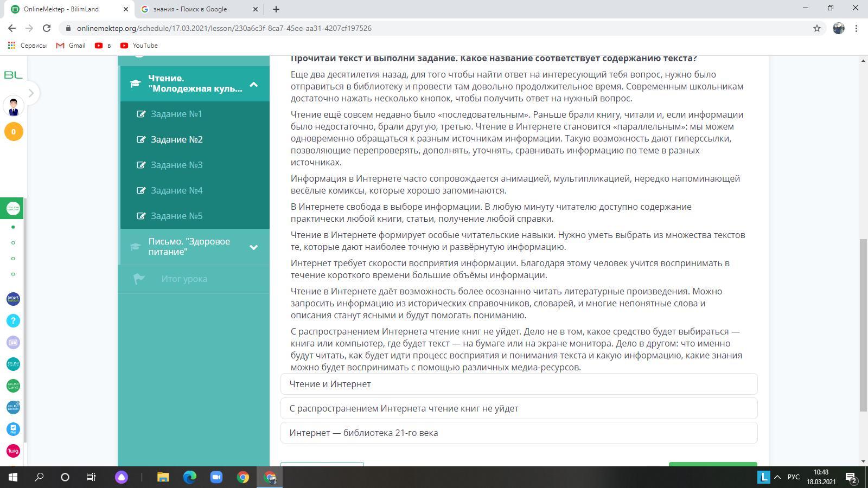Click the graduation cap icon beside Чтение
This screenshot has height=488, width=868.
[x=135, y=84]
